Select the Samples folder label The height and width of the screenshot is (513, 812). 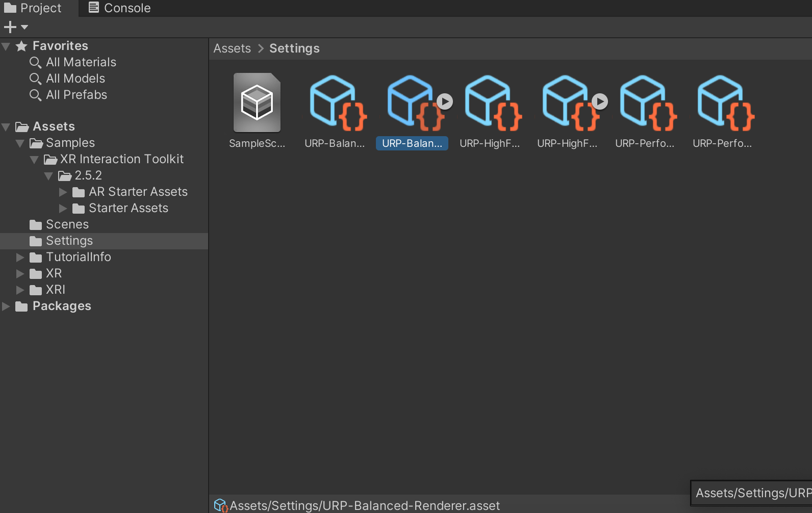pyautogui.click(x=70, y=143)
